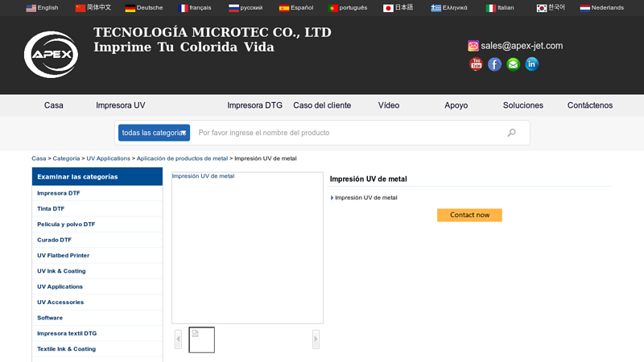This screenshot has height=362, width=644.
Task: Open the UV Ink & Coating category
Action: click(x=61, y=271)
